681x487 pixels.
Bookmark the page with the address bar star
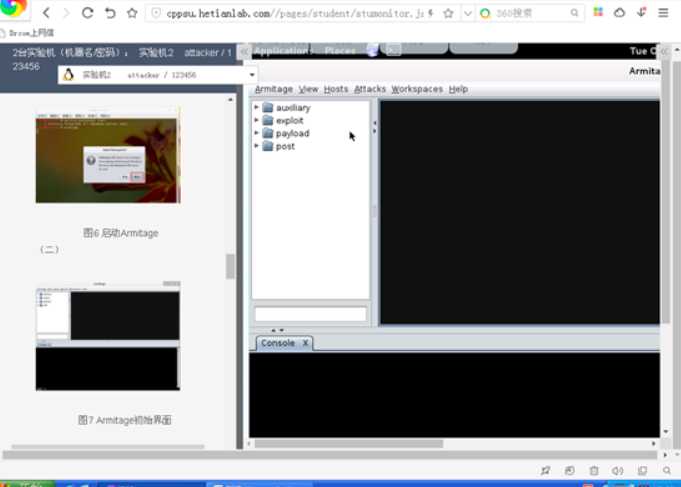click(x=448, y=13)
